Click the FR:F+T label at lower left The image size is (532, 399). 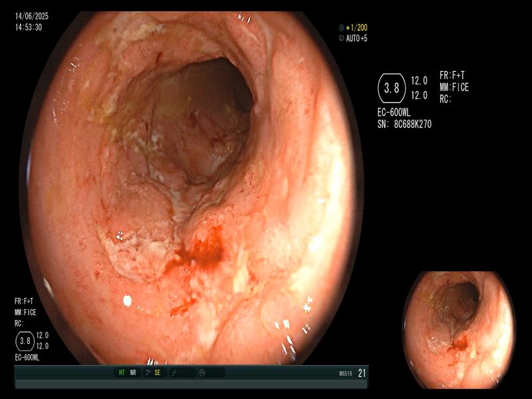pyautogui.click(x=24, y=301)
